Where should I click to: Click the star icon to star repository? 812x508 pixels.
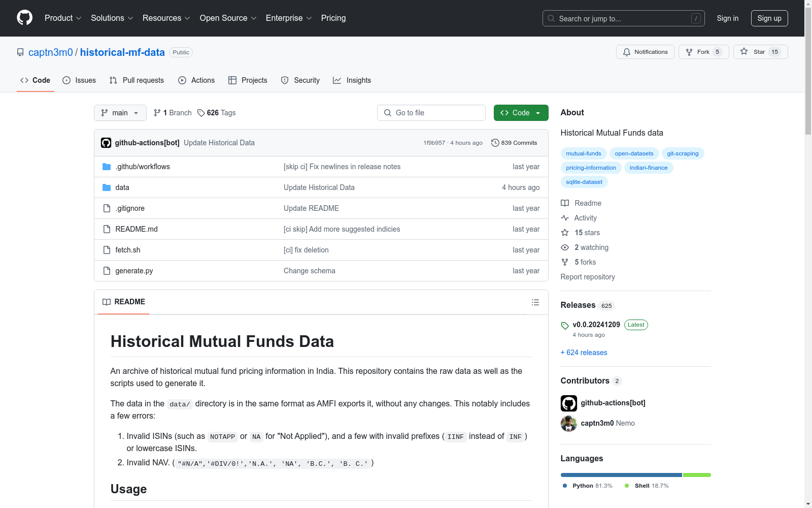pyautogui.click(x=744, y=51)
